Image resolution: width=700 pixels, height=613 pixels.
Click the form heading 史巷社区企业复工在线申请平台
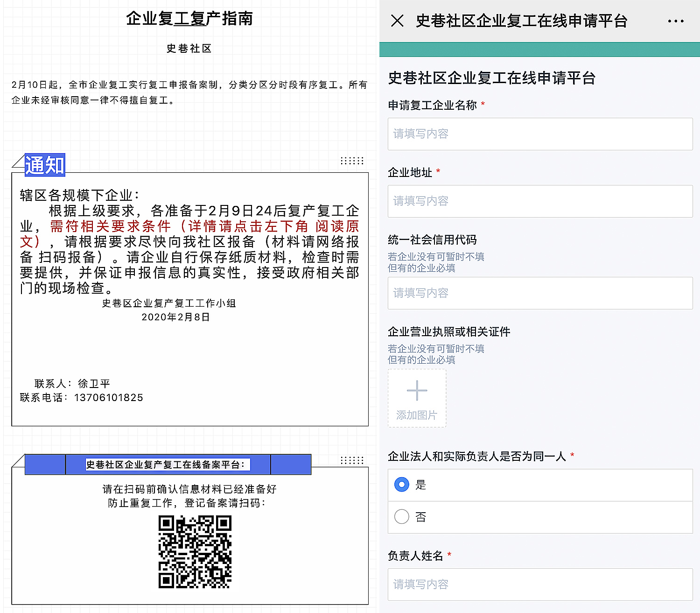click(492, 78)
